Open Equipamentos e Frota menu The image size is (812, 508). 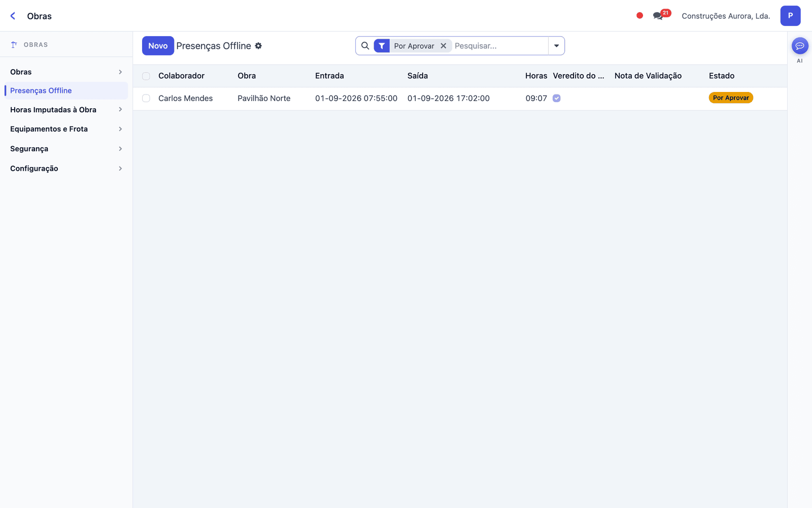66,129
